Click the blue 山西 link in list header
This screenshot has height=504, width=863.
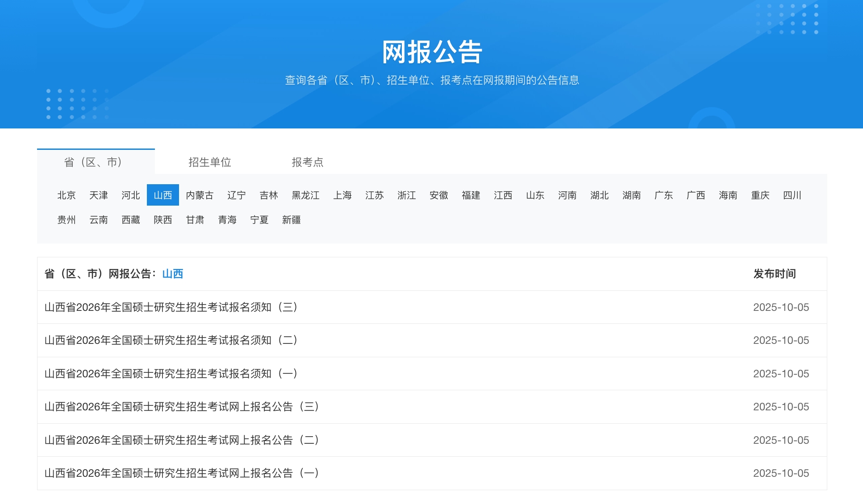tap(172, 274)
